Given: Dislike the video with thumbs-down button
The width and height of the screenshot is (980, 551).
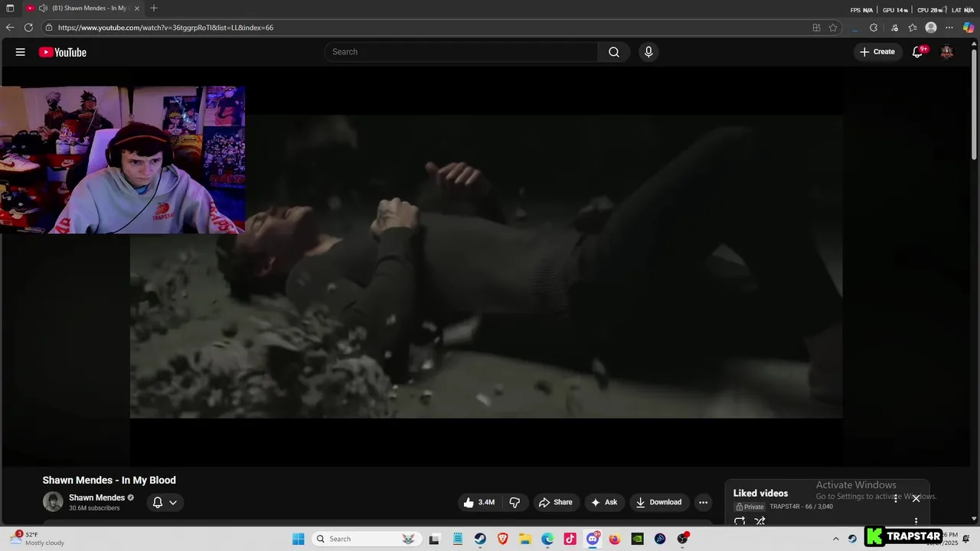Looking at the screenshot, I should [x=514, y=502].
